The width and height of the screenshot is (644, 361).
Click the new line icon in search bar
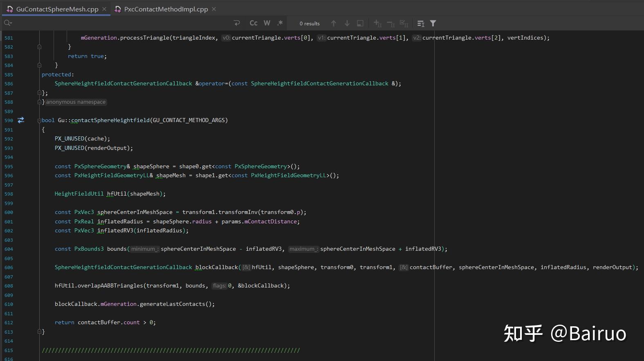click(237, 23)
